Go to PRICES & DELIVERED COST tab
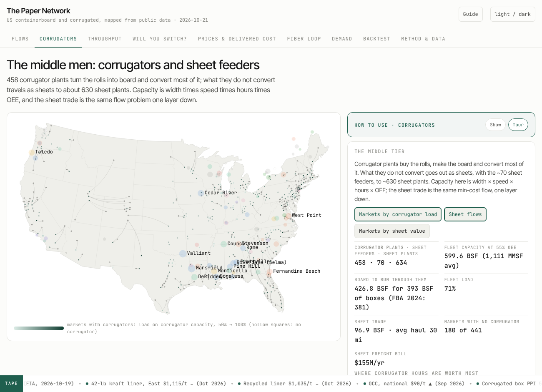The width and height of the screenshot is (542, 392). point(237,39)
